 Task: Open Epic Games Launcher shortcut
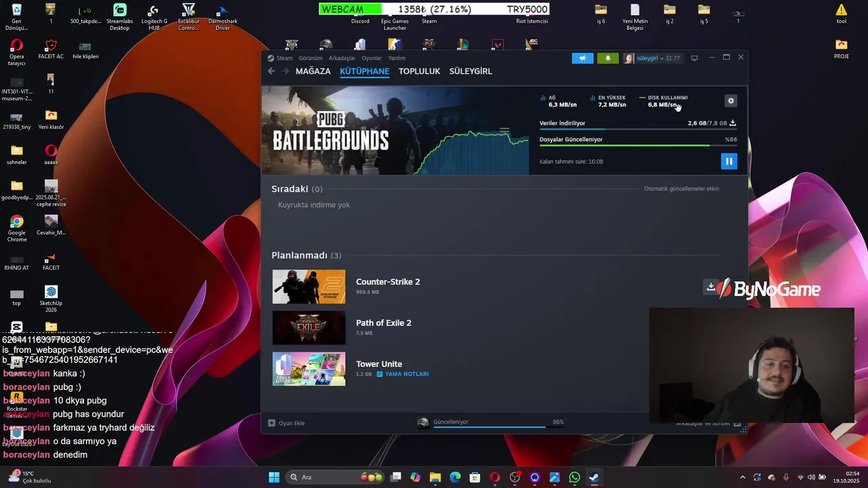[395, 17]
